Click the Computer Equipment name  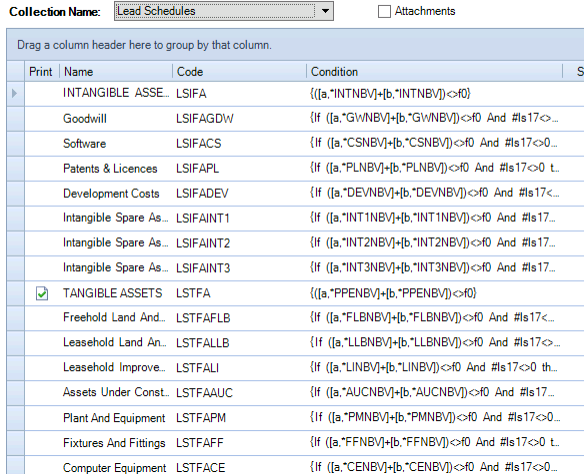[114, 468]
